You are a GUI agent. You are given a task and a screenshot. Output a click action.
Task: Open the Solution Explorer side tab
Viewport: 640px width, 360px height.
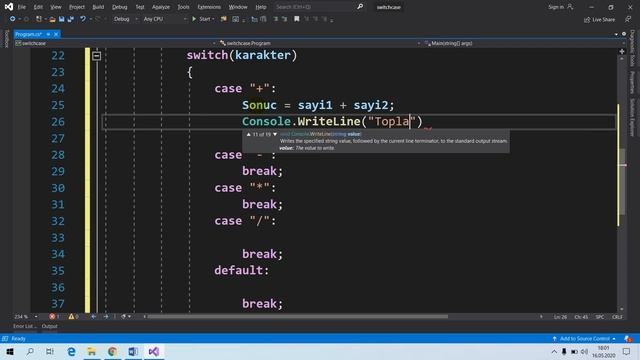(632, 117)
